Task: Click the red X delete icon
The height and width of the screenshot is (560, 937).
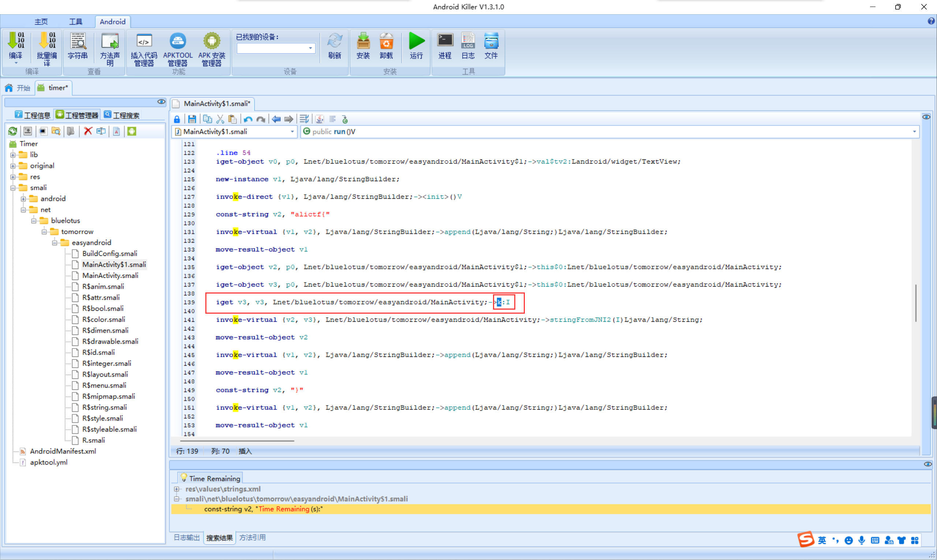Action: point(88,131)
